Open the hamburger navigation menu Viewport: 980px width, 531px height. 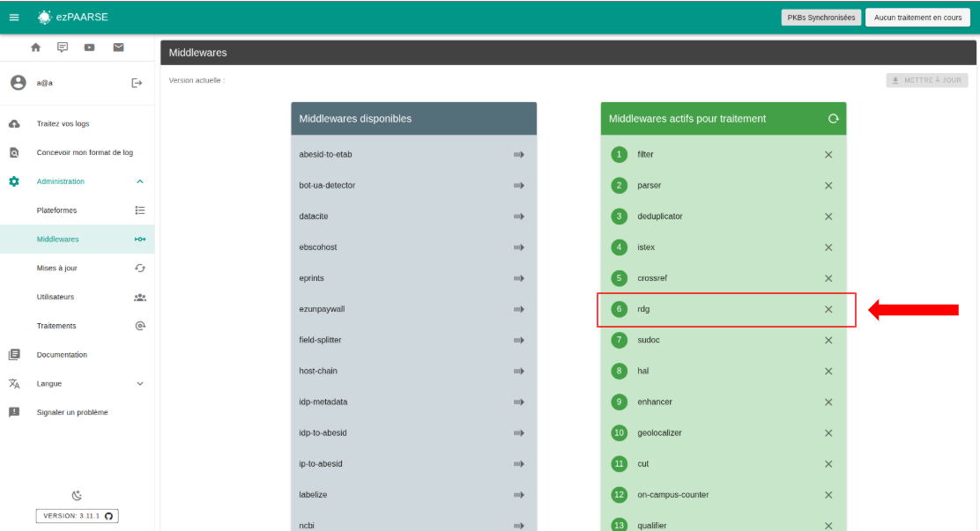14,18
